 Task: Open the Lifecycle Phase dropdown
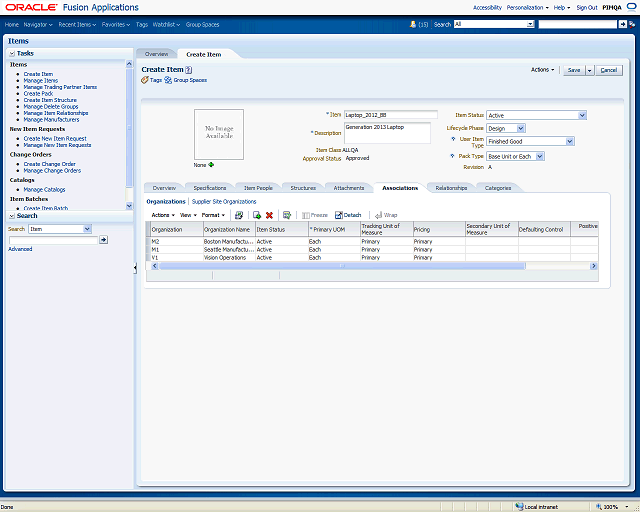[x=520, y=128]
